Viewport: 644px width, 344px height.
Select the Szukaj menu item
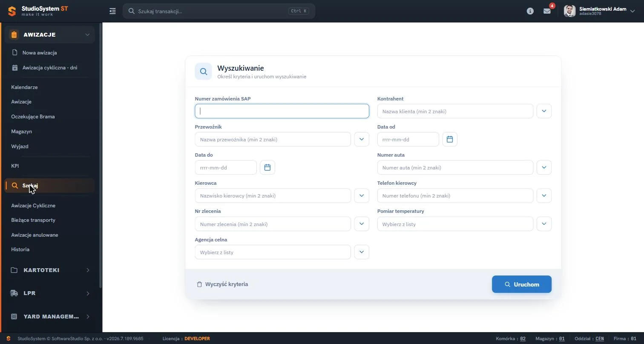coord(49,186)
